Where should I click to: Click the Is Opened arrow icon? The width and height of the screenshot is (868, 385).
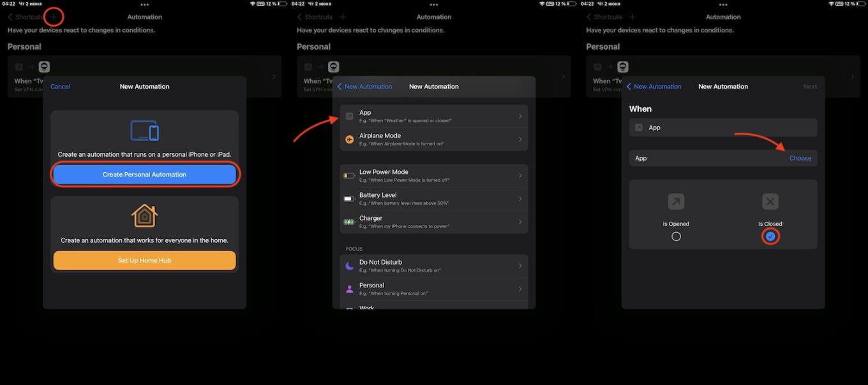[x=676, y=202]
